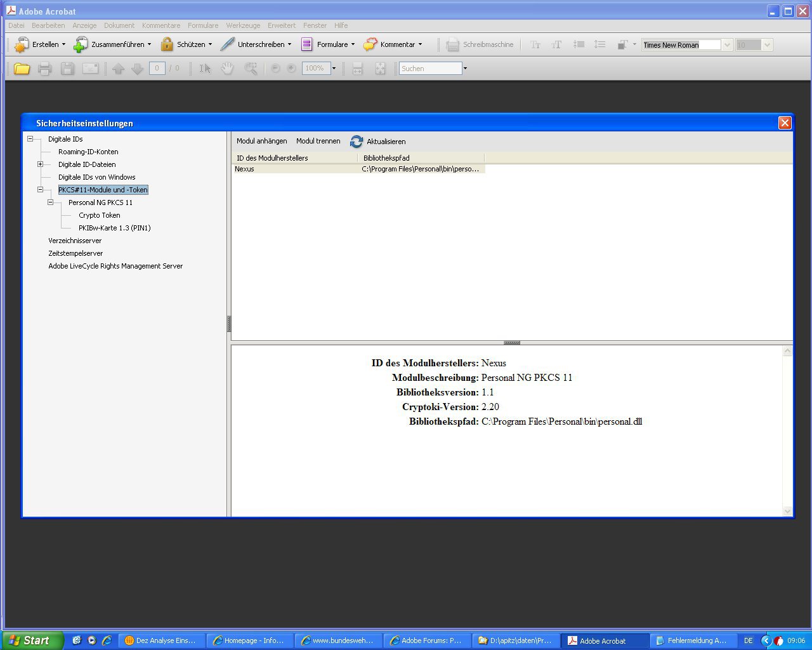This screenshot has height=650, width=812.
Task: Open the Bearbeiten menu
Action: pos(48,25)
